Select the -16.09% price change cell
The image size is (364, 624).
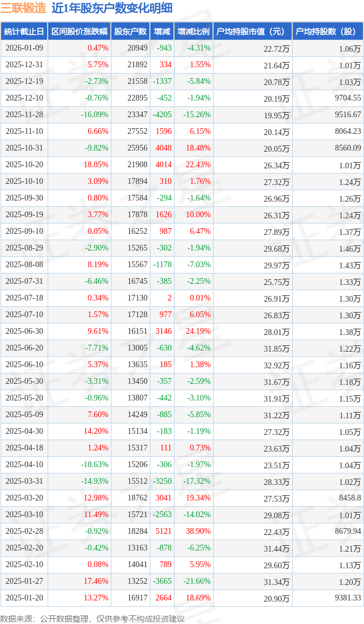click(x=94, y=115)
